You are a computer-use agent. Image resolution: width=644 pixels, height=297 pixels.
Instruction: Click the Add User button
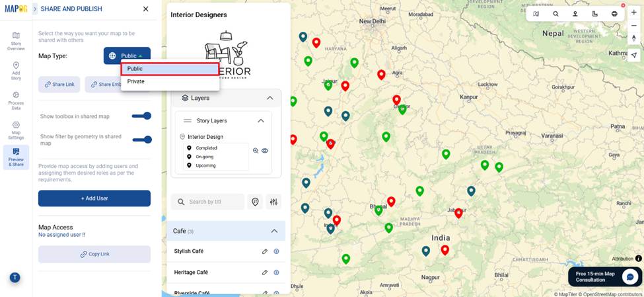tap(94, 198)
